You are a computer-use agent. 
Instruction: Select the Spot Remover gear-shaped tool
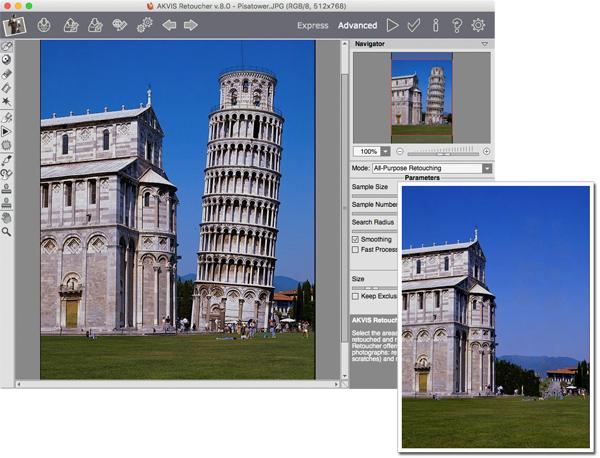7,145
